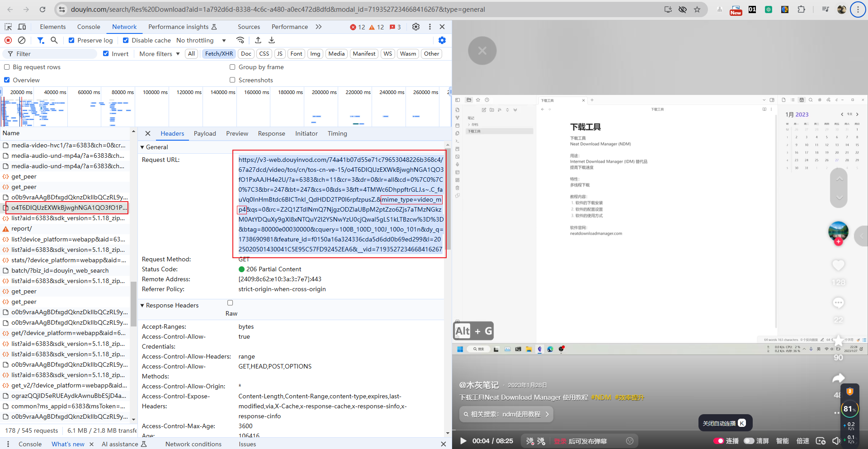Bookmark this page with the star icon
This screenshot has height=449, width=868.
(697, 9)
